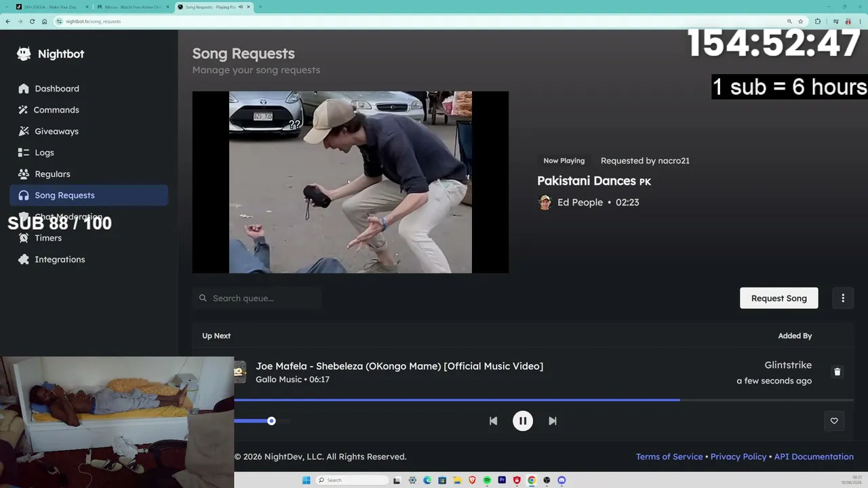
Task: Open the Chrome profile avatar
Action: point(848,21)
